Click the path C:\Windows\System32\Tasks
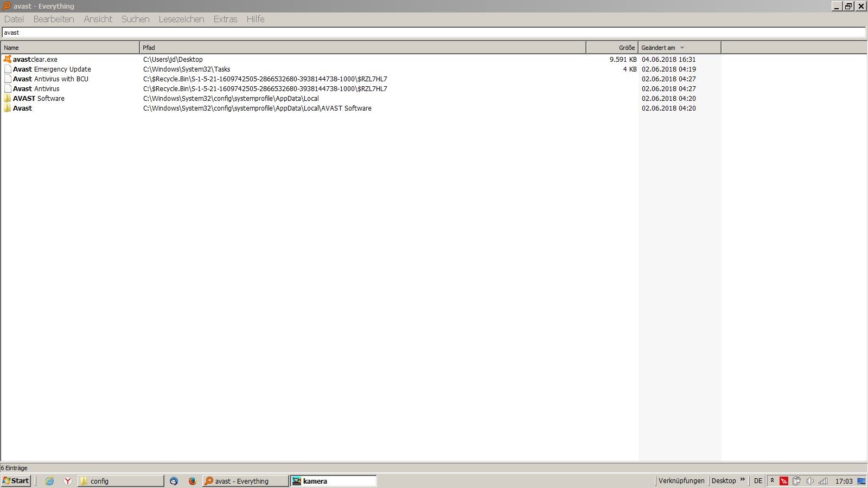This screenshot has width=868, height=488. point(187,69)
